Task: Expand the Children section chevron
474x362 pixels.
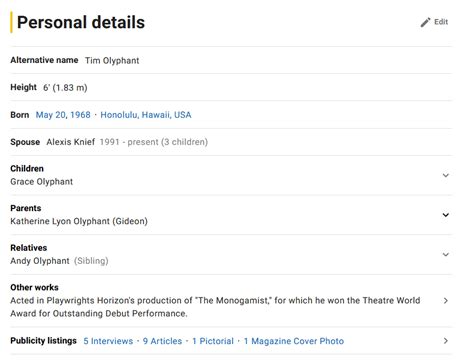Action: (446, 175)
